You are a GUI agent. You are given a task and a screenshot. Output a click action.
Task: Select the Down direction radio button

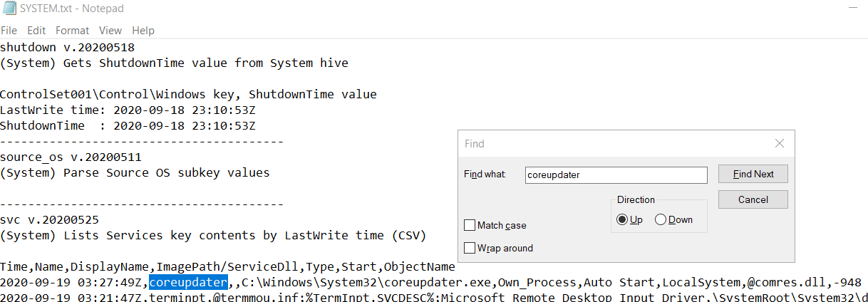click(x=660, y=219)
